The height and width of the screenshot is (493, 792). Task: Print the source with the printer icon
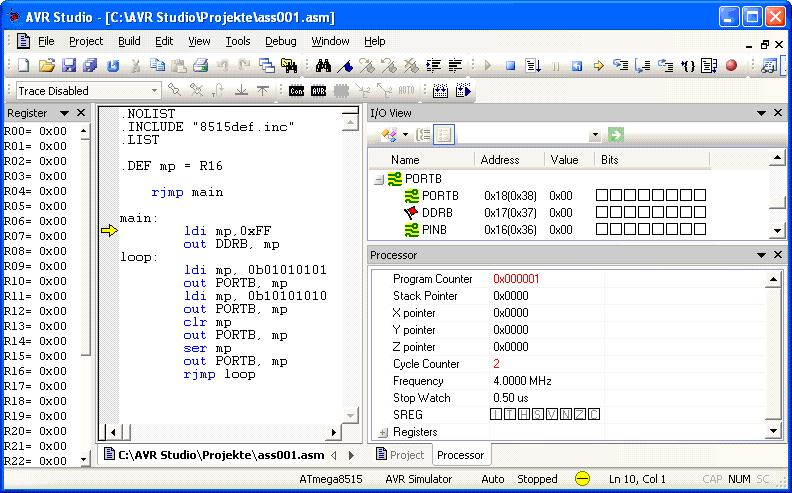click(201, 66)
